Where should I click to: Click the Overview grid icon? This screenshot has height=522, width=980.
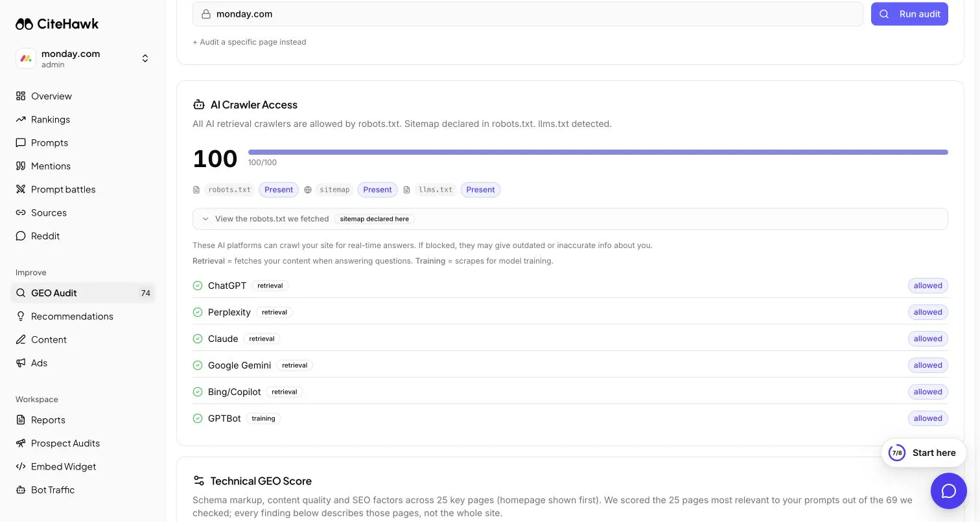click(21, 96)
